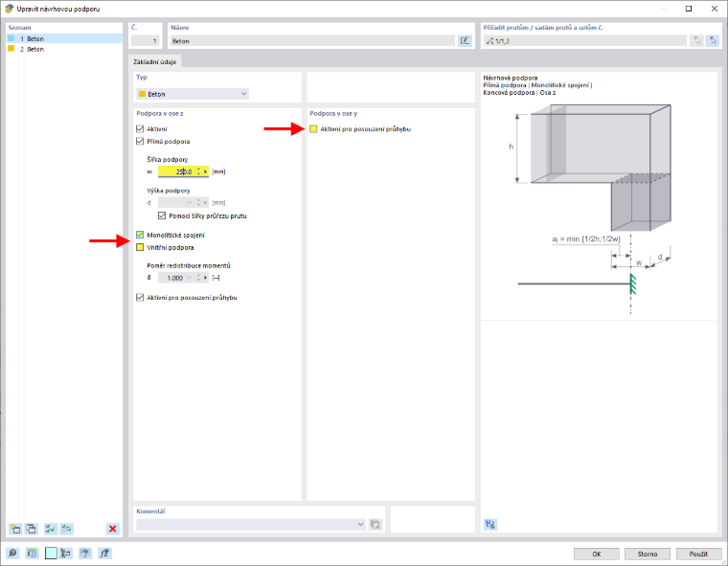Click the search magnifier icon at bottom left
Image resolution: width=728 pixels, height=566 pixels.
pos(12,553)
